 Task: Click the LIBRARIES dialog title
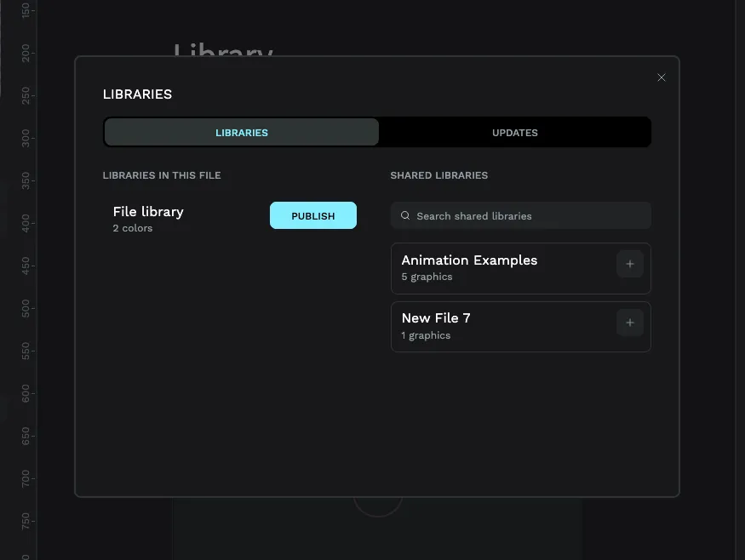tap(137, 94)
